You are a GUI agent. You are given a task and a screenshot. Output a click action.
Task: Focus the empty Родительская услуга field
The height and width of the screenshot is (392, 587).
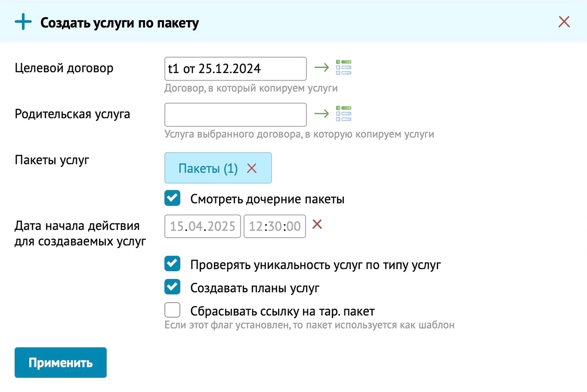235,115
